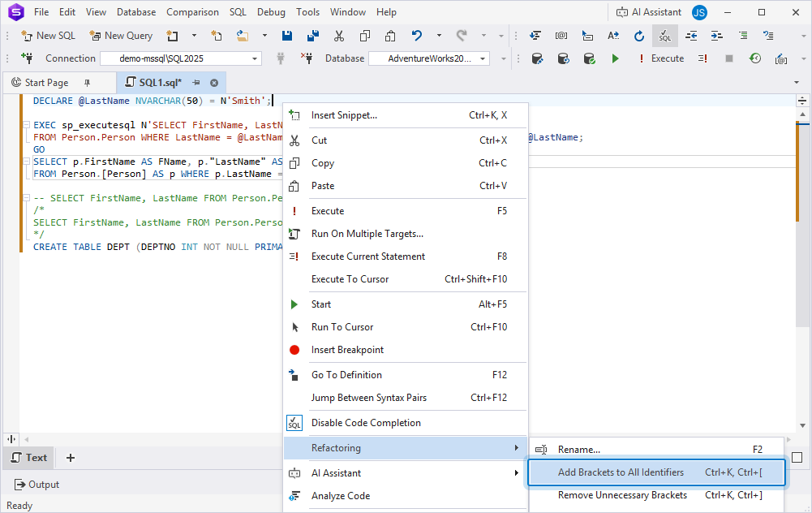The width and height of the screenshot is (812, 513).
Task: Choose Run On Multiple Targets menu item
Action: (406, 234)
